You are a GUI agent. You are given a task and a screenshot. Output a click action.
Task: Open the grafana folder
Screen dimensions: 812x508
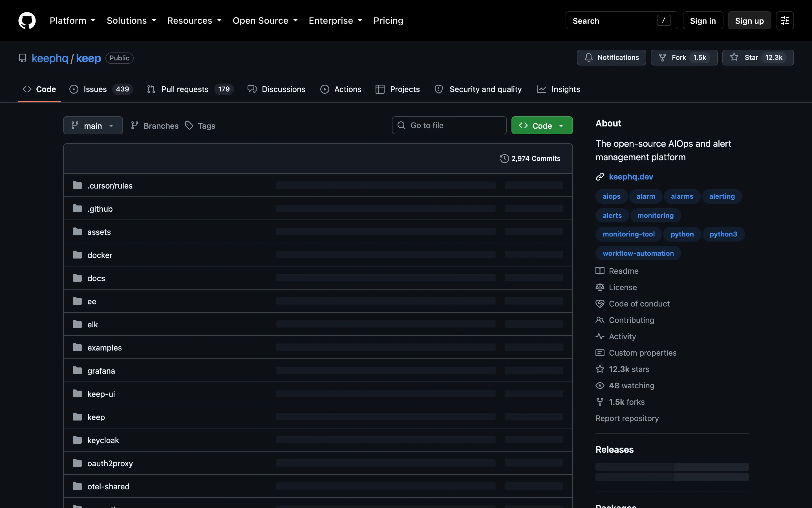click(x=101, y=371)
